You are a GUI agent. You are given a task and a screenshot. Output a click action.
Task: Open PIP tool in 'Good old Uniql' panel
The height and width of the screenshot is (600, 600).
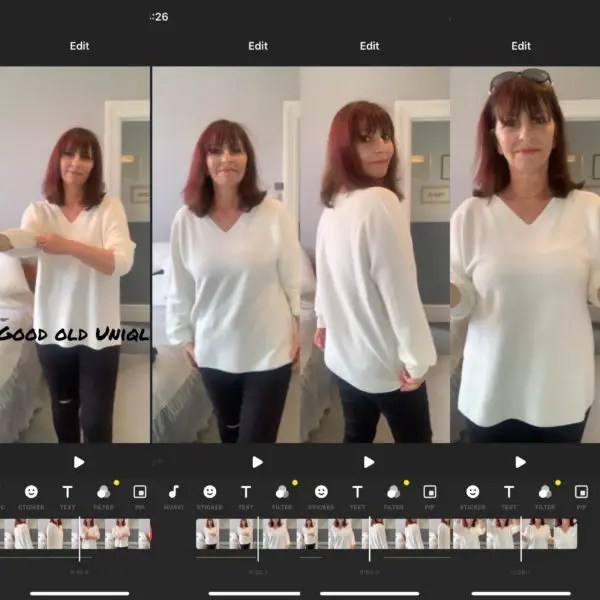[x=140, y=492]
